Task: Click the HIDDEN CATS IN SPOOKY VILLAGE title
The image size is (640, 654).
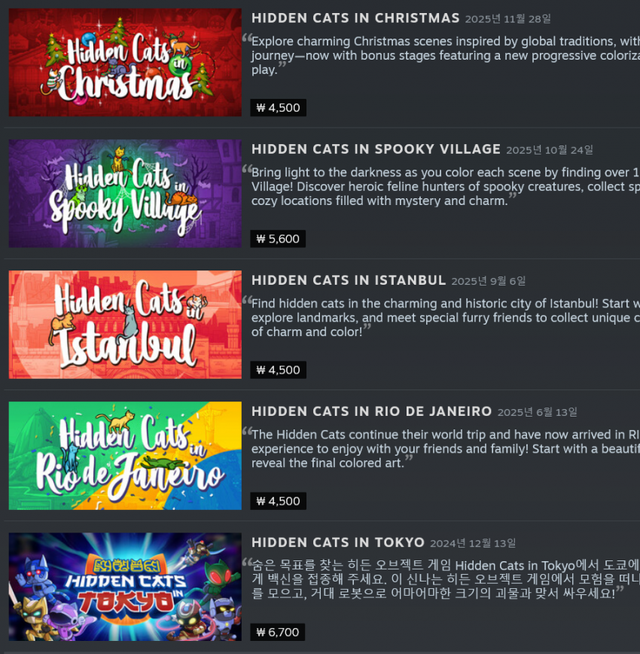Action: pyautogui.click(x=376, y=149)
